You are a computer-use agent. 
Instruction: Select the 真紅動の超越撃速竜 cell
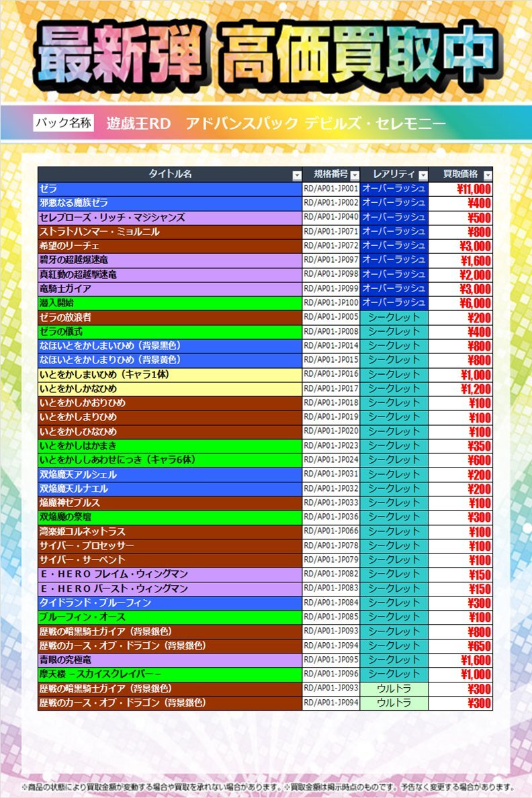click(x=170, y=274)
